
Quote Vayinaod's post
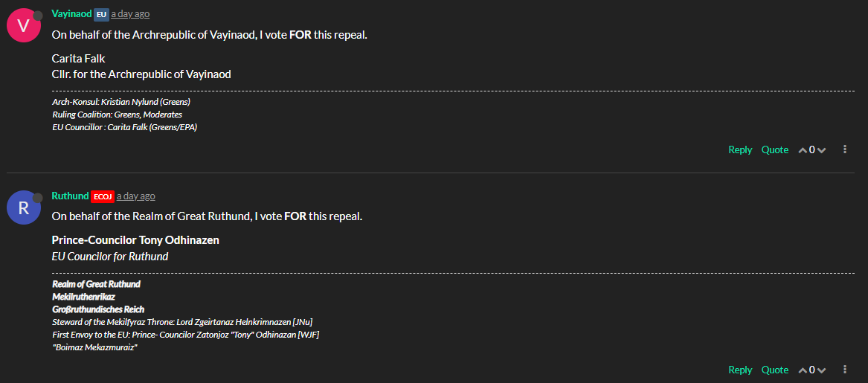tap(775, 149)
